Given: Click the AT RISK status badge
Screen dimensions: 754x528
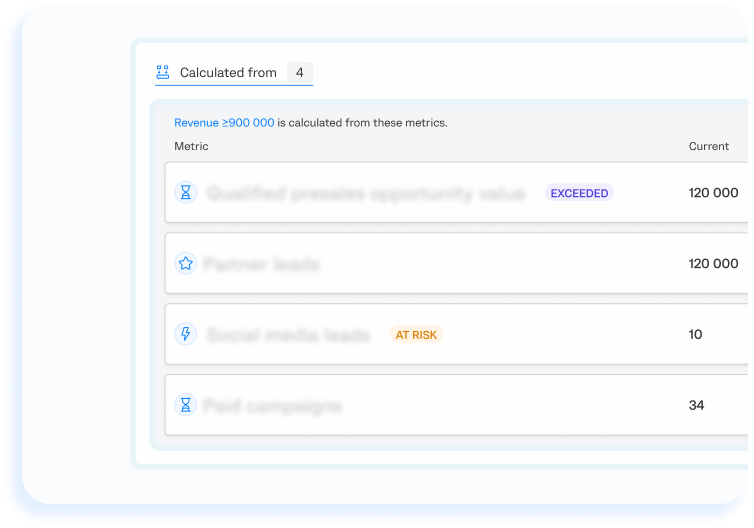Looking at the screenshot, I should click(x=416, y=335).
